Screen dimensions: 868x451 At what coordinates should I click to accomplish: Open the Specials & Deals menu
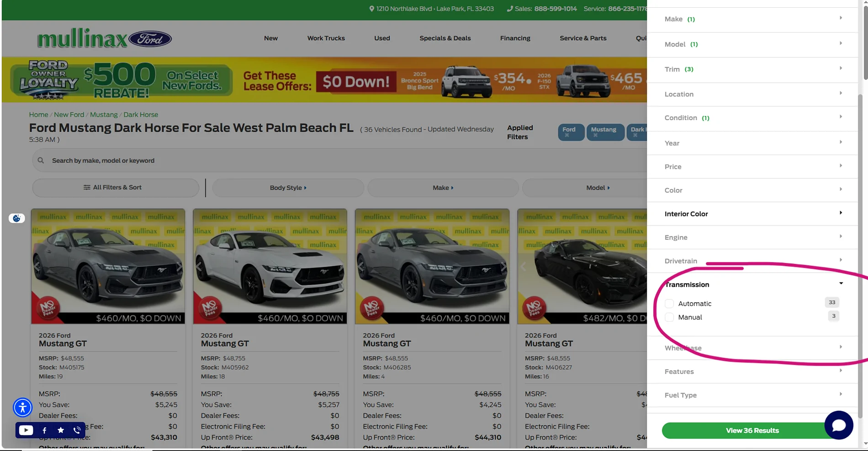pyautogui.click(x=445, y=38)
